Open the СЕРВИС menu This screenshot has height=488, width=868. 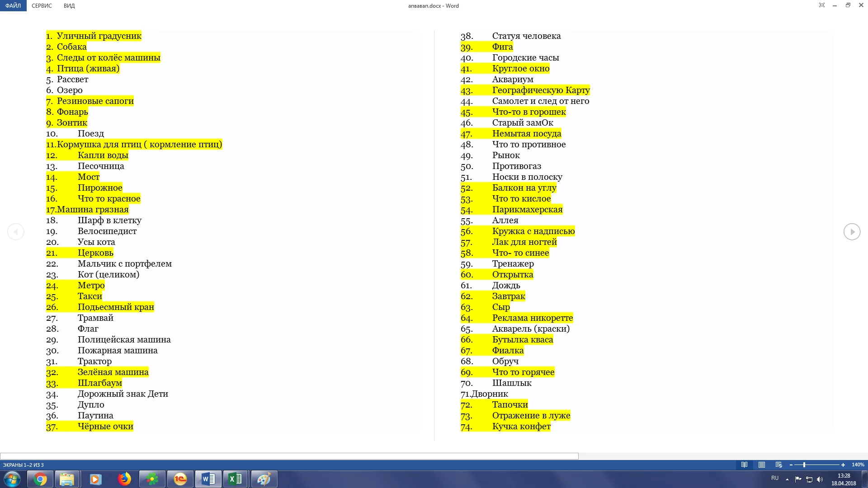[42, 5]
